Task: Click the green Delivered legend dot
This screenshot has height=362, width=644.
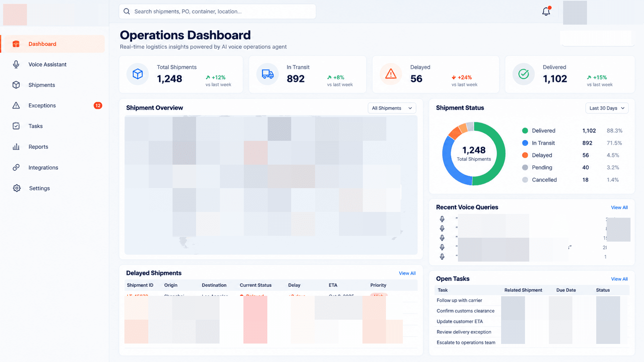Action: click(525, 131)
